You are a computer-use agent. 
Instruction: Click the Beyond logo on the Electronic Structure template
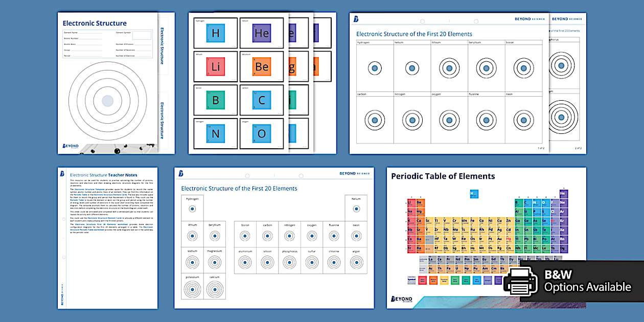point(70,146)
